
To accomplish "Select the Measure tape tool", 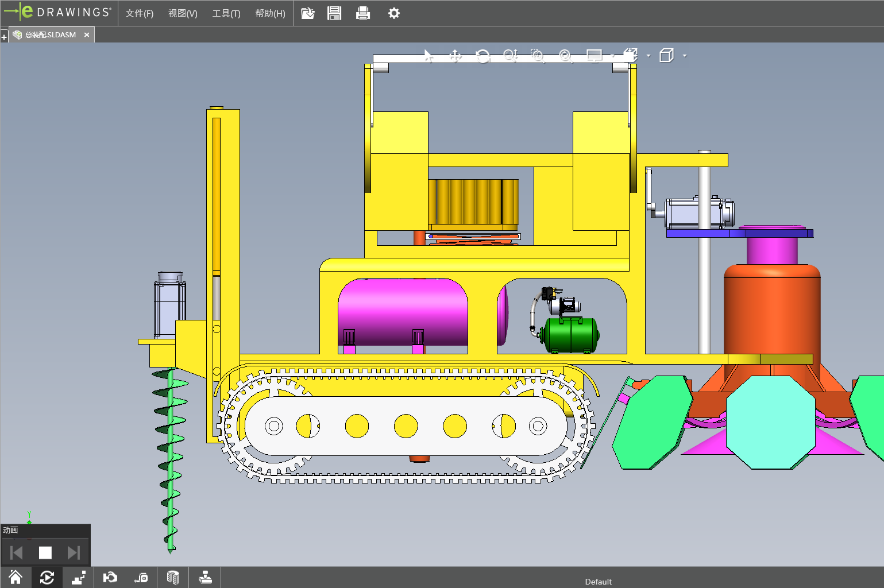I will point(141,578).
